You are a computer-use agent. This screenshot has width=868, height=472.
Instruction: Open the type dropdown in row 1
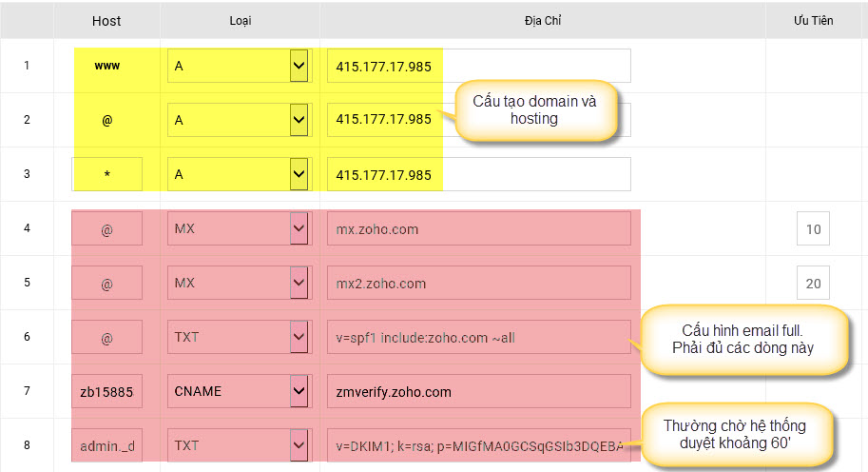click(x=299, y=66)
